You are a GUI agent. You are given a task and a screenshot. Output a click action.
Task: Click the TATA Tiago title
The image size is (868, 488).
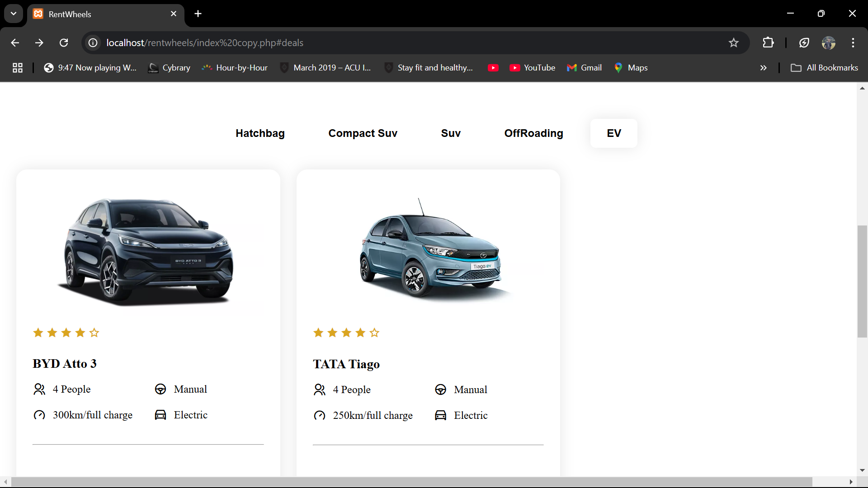click(346, 364)
